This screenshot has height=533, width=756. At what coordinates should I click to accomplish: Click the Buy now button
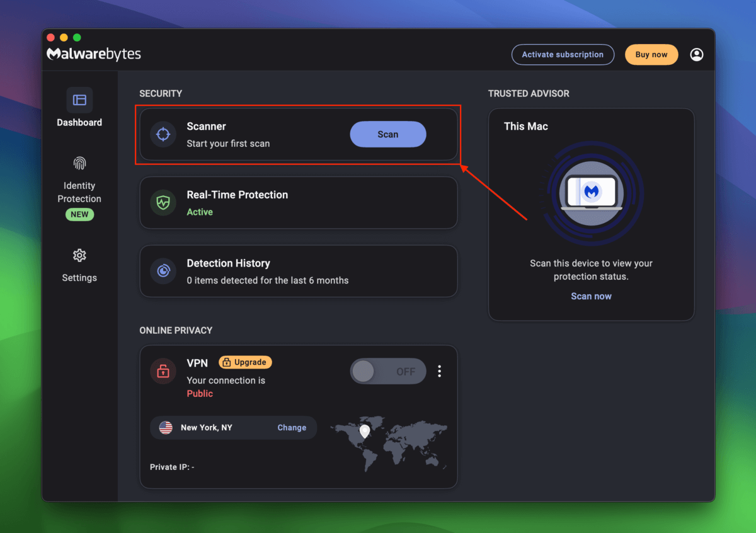(x=651, y=55)
